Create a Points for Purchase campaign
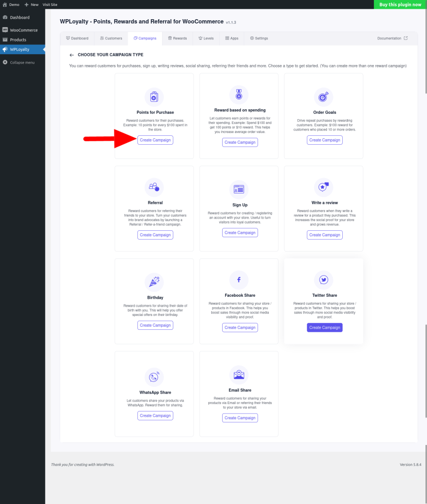The height and width of the screenshot is (504, 427). 155,140
